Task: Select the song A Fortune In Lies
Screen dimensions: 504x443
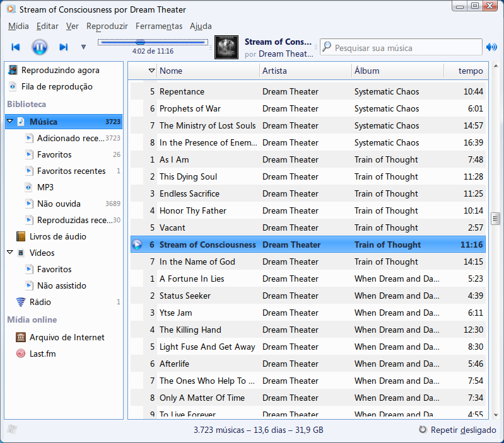Action: click(x=308, y=279)
